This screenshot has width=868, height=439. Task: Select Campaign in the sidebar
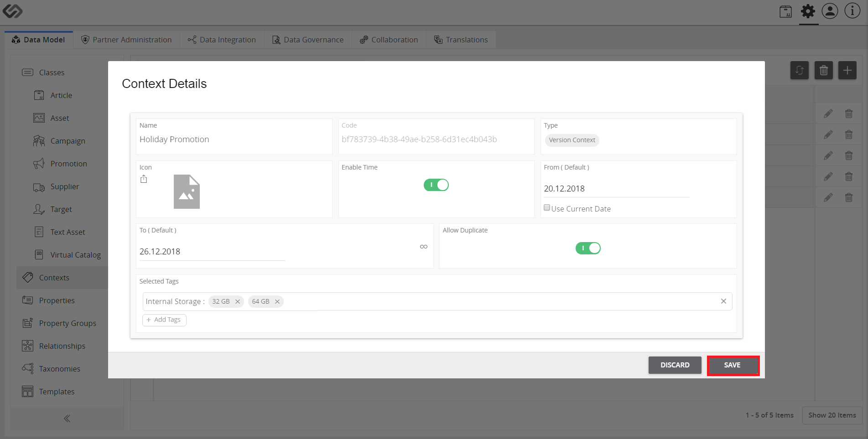tap(62, 141)
